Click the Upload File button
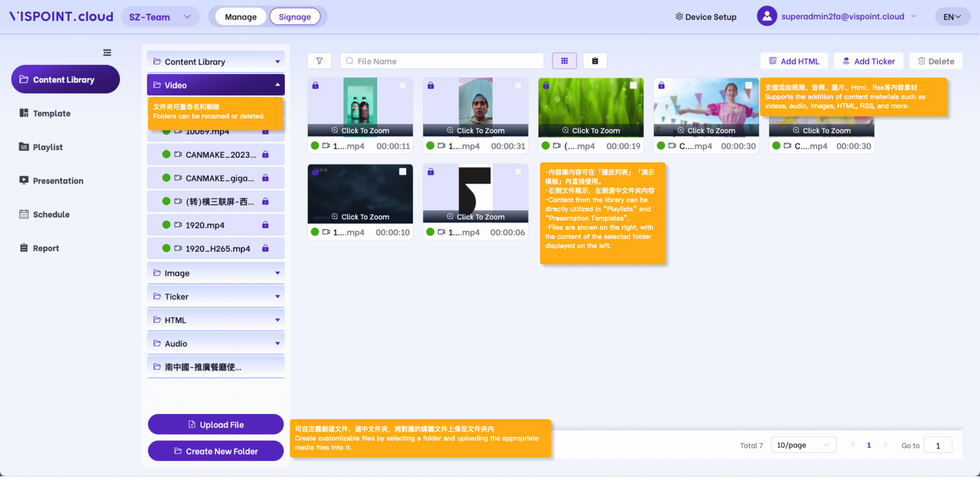 click(216, 424)
